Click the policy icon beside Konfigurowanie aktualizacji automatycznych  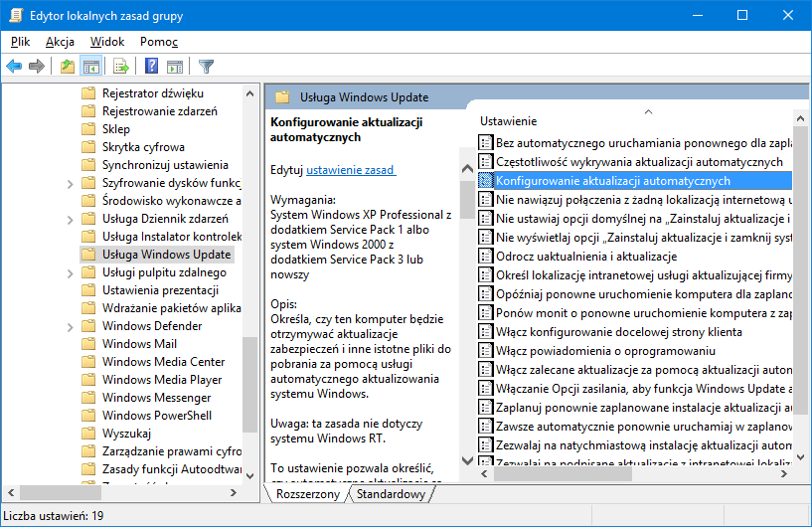pos(485,180)
